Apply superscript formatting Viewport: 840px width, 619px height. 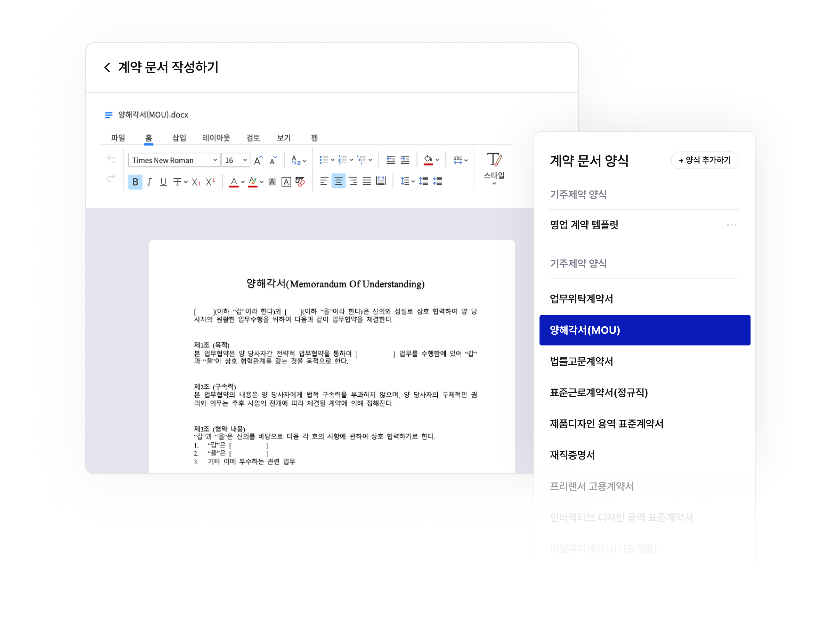(210, 182)
